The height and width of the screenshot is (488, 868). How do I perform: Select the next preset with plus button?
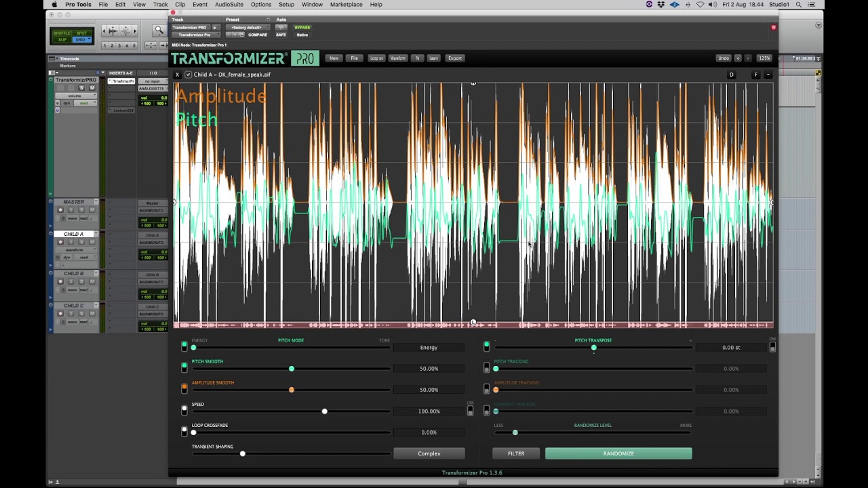(234, 35)
